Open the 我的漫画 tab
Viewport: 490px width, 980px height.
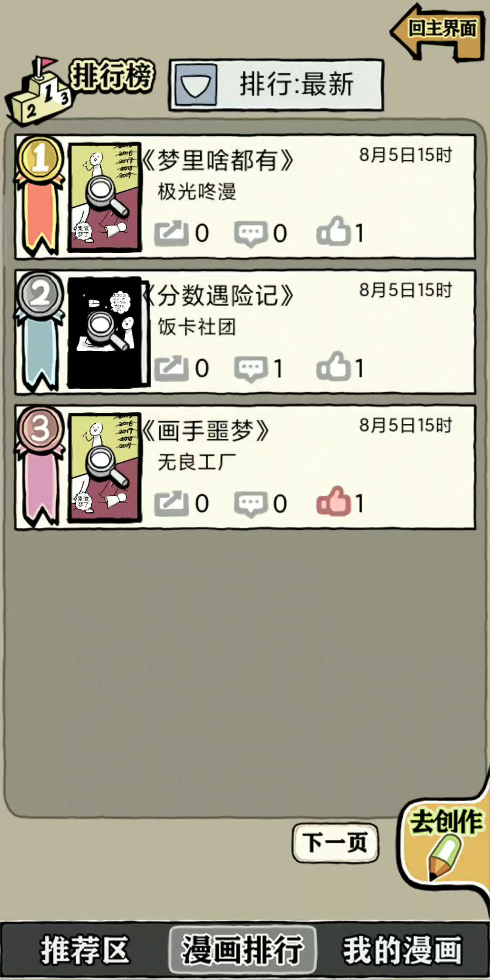click(402, 950)
